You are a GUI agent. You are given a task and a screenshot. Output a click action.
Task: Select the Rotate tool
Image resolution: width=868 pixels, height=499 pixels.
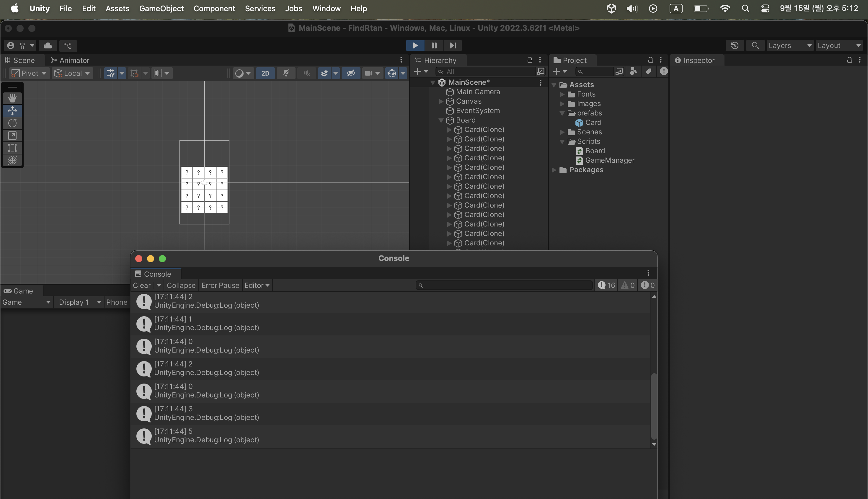[12, 123]
